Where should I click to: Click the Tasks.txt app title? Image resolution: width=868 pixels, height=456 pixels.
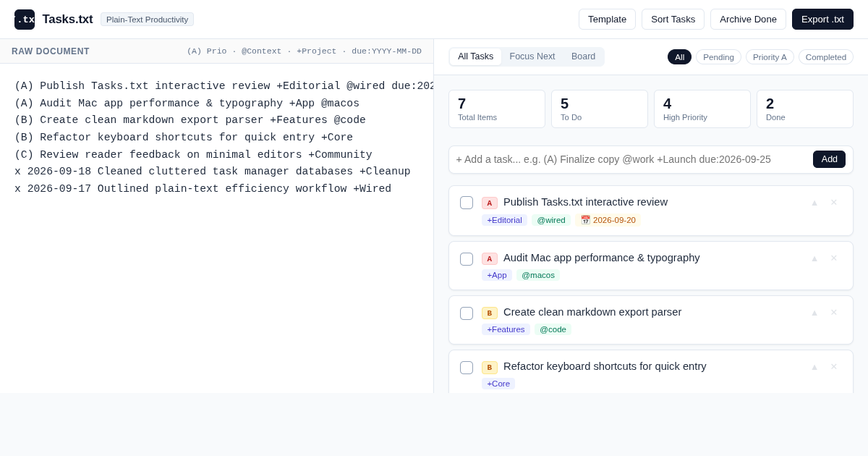[x=67, y=20]
